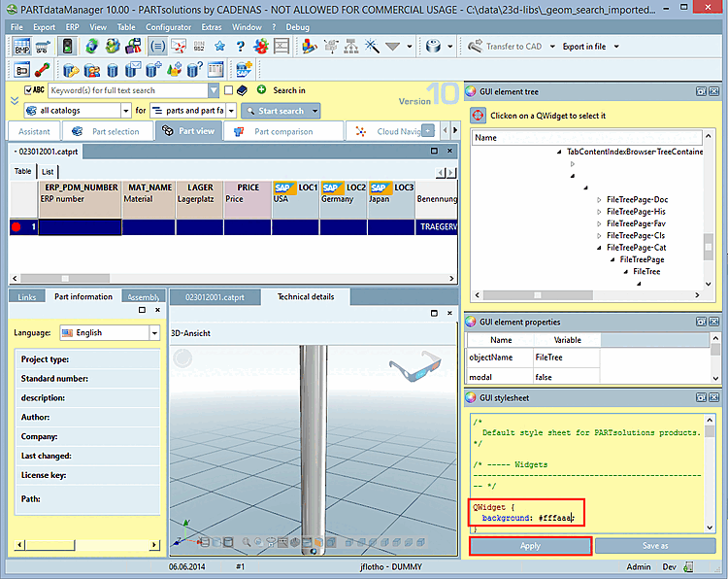728x579 pixels.
Task: Click the magic wand toolbar icon
Action: (x=370, y=47)
